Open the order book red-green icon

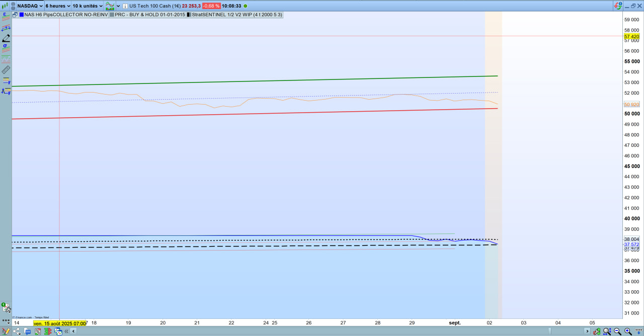[x=48, y=331]
